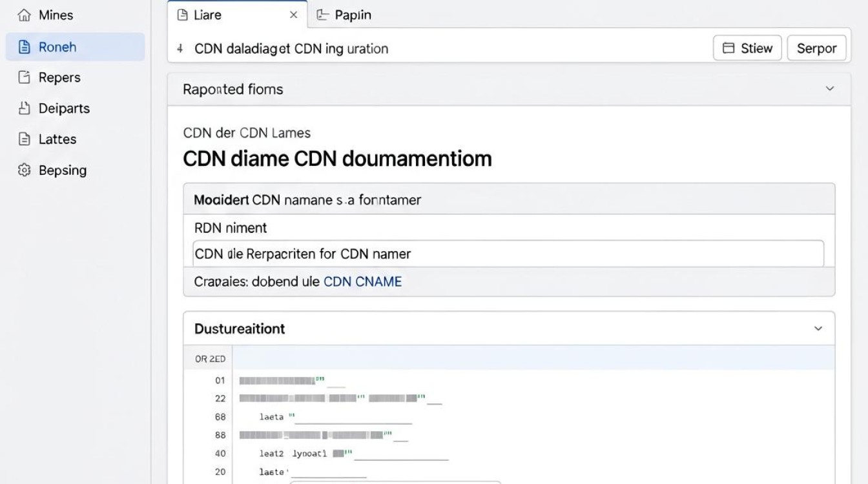The width and height of the screenshot is (868, 484).
Task: Click the 'laeta' code text
Action: (271, 417)
